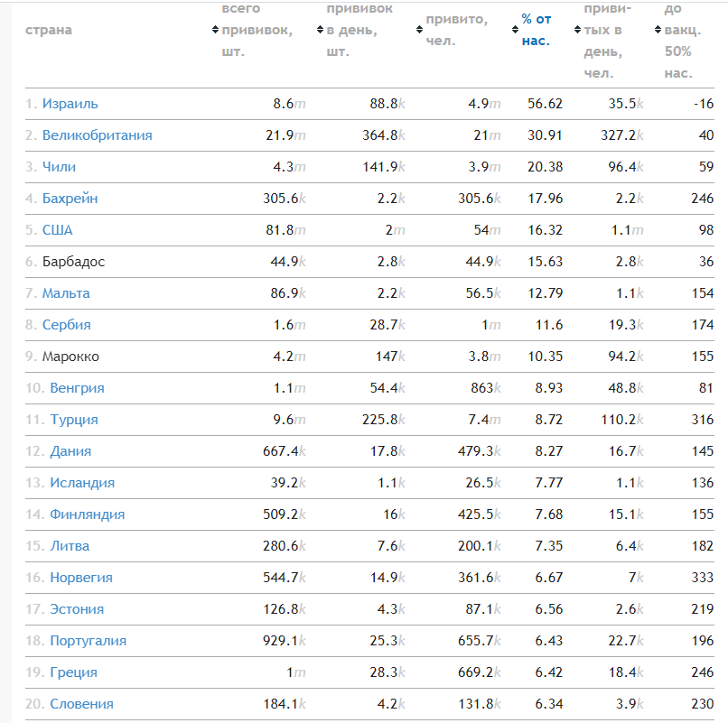Open the Португалия country link

point(89,640)
